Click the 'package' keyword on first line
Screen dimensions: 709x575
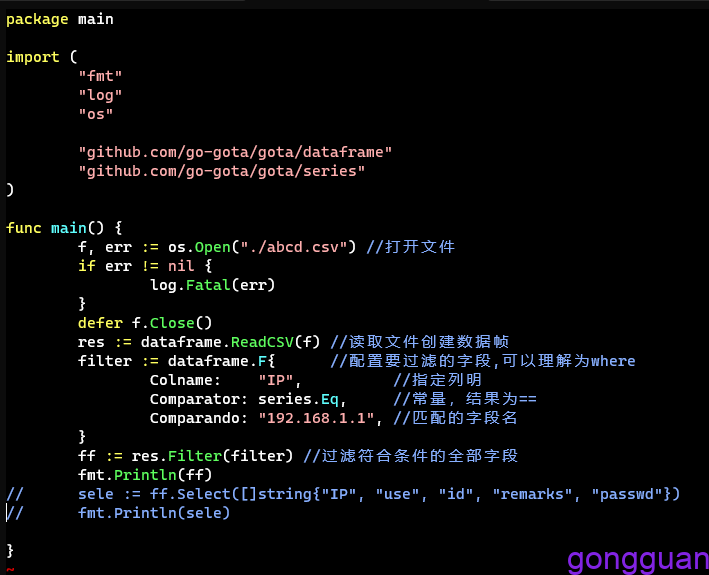[37, 19]
